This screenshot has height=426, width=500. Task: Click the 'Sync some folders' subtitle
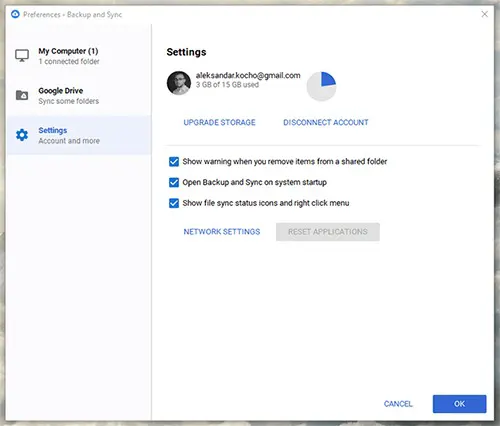69,101
